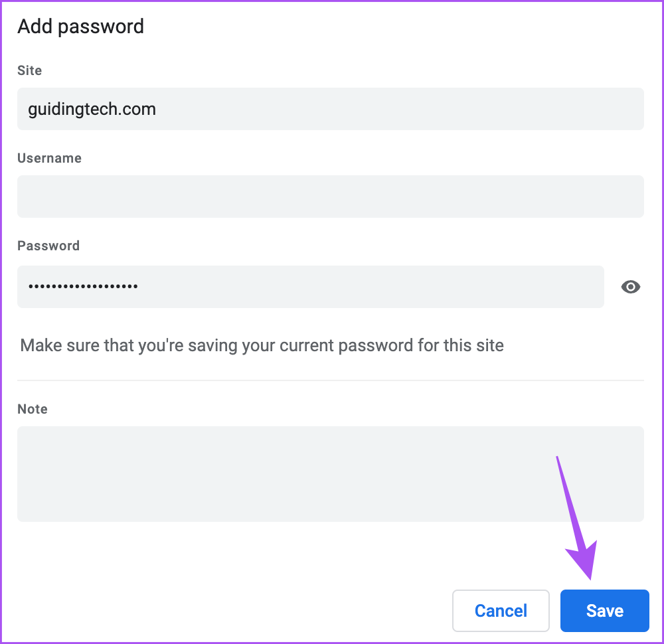Click the guidingtech.com text in the Site field

(92, 108)
